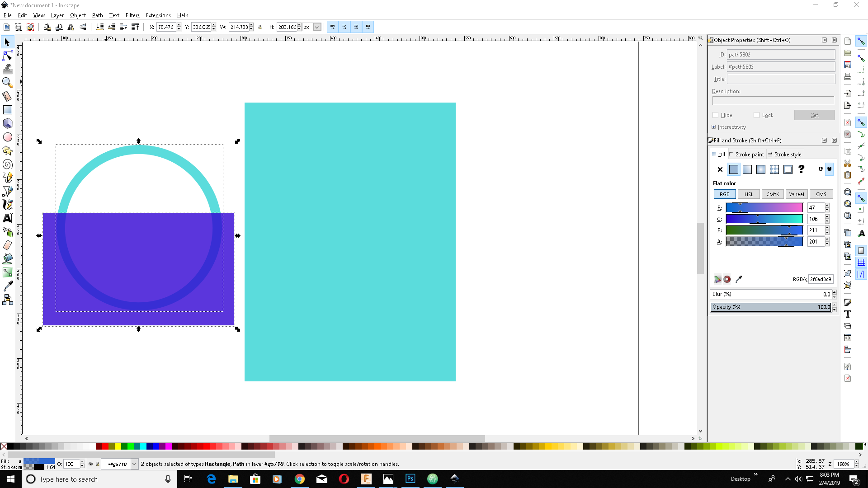The width and height of the screenshot is (868, 488).
Task: Select the Zoom tool in toolbox
Action: (x=7, y=82)
